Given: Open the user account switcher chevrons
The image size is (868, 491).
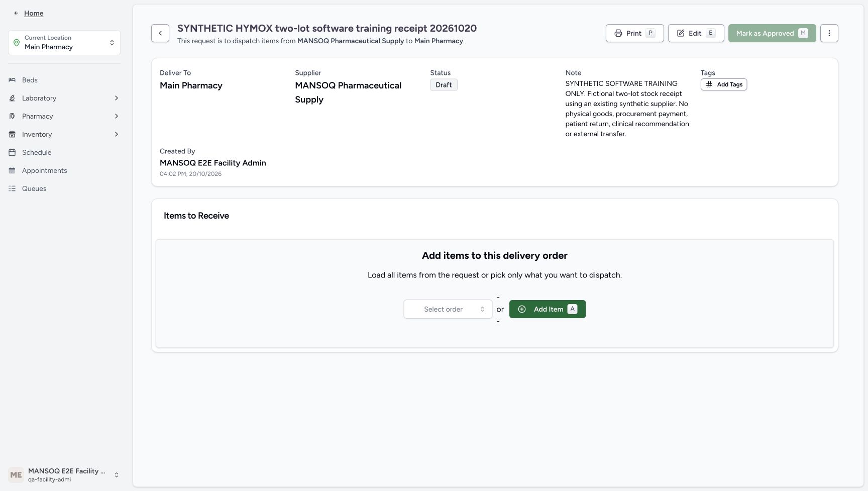Looking at the screenshot, I should pyautogui.click(x=117, y=475).
